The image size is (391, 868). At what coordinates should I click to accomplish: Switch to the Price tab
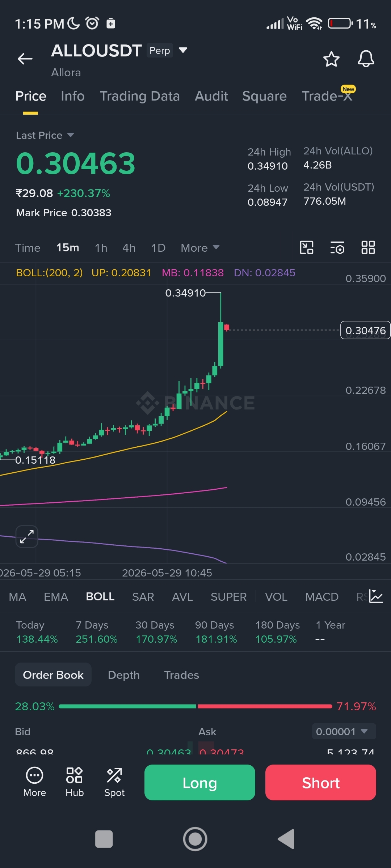tap(31, 96)
